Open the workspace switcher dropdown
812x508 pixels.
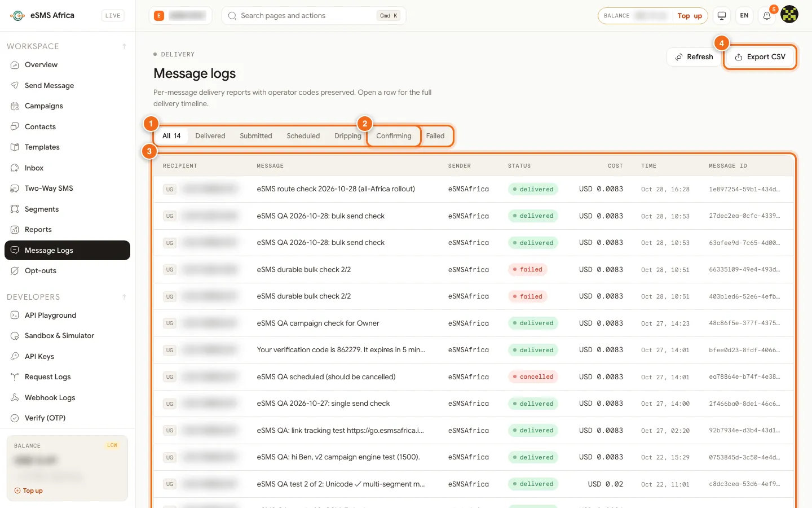click(x=180, y=16)
